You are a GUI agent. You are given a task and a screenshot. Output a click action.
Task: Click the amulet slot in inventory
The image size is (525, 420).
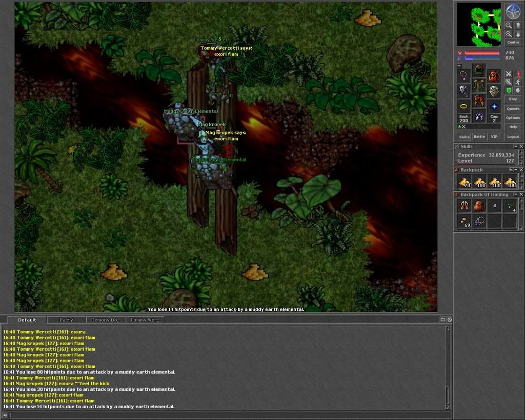[463, 76]
